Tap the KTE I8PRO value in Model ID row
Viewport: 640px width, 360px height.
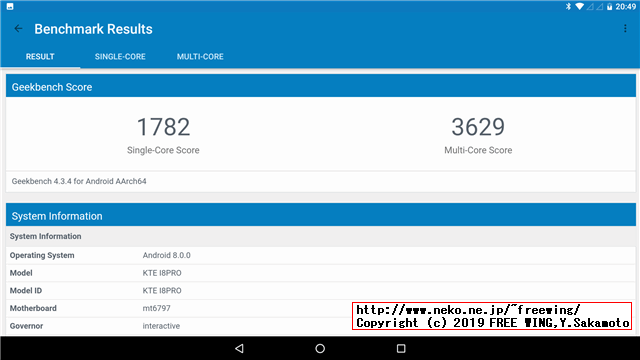[x=162, y=291]
